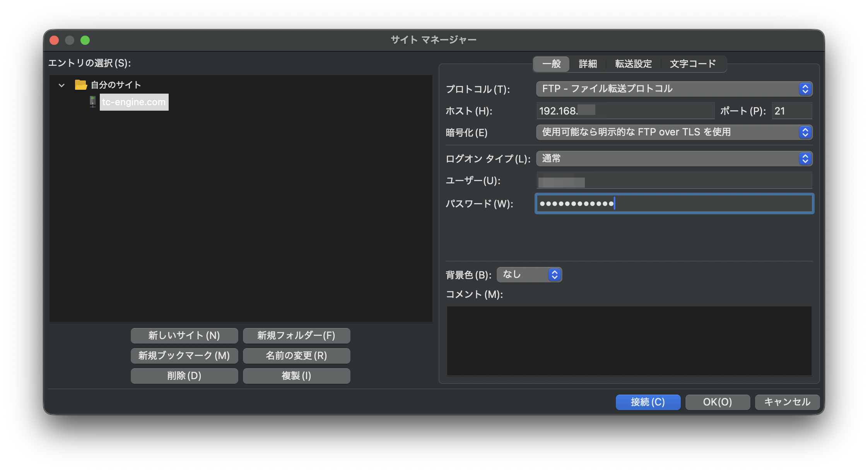
Task: Select the 一般 tab
Action: pos(551,64)
